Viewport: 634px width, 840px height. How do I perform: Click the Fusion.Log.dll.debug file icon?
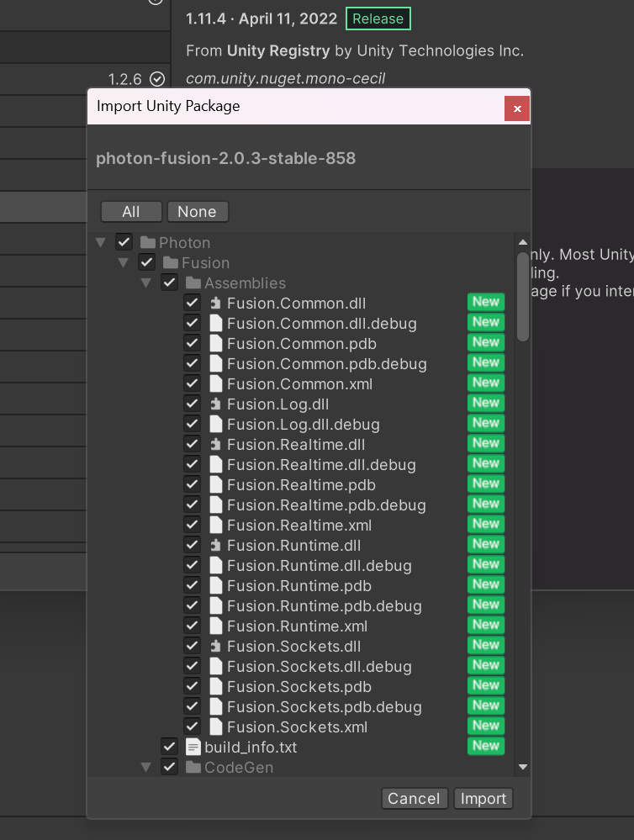215,425
